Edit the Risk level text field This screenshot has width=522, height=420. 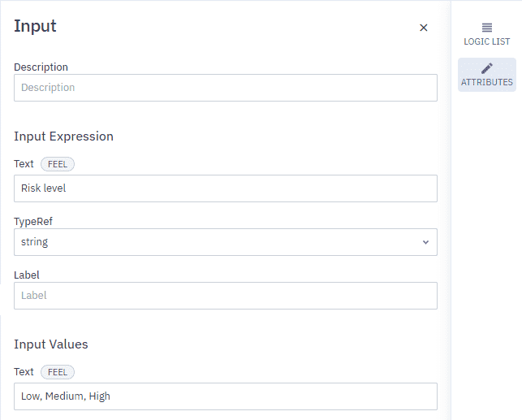(226, 188)
